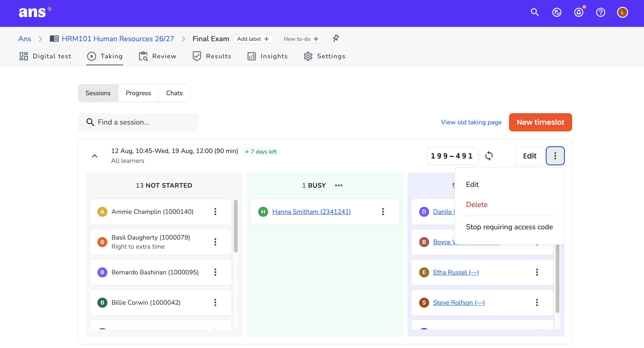Open the Settings tab
Screen dimensions: 644x348
point(324,56)
